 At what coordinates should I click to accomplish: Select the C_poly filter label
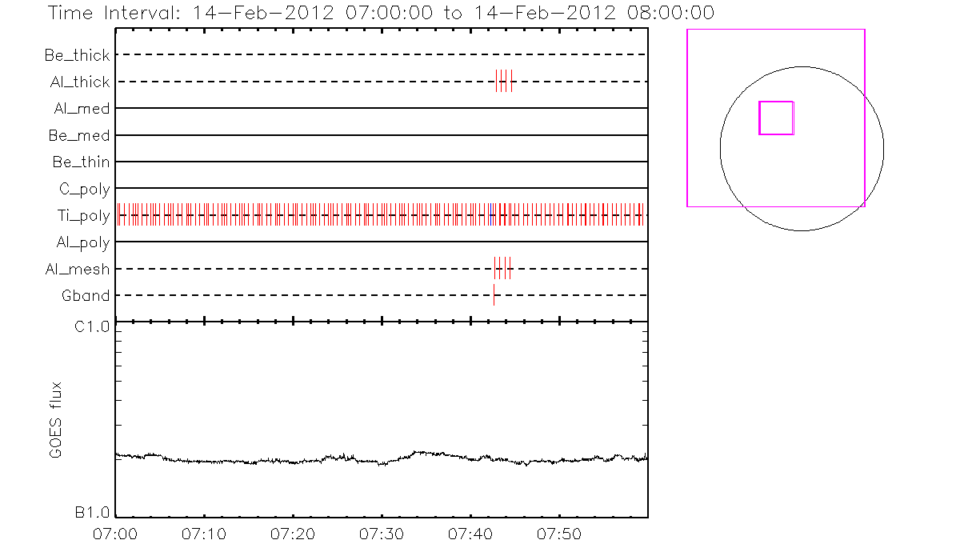pos(84,189)
